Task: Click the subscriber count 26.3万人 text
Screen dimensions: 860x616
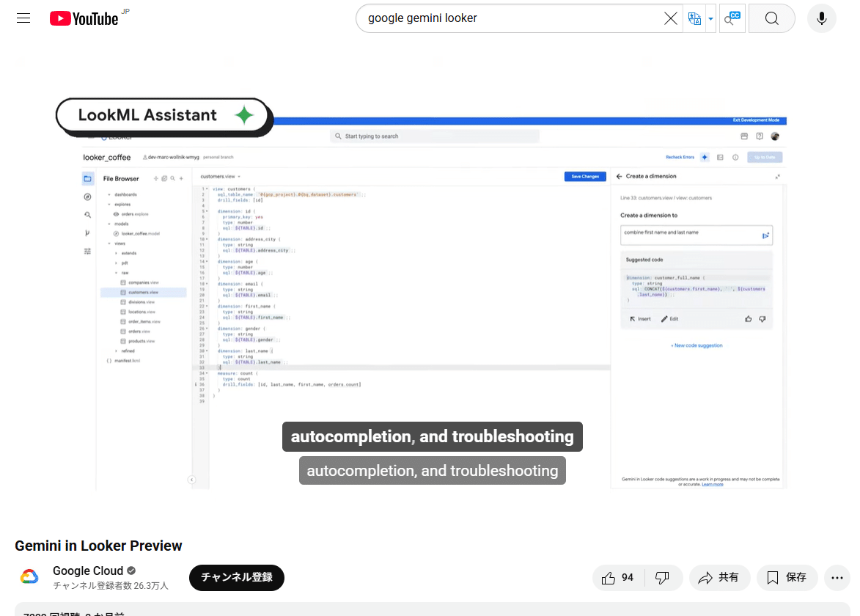Action: click(111, 586)
